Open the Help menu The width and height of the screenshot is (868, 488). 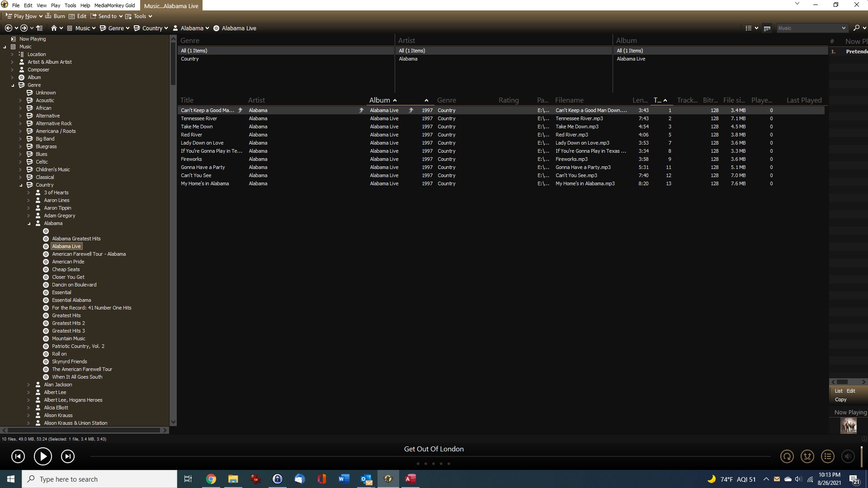click(x=85, y=5)
